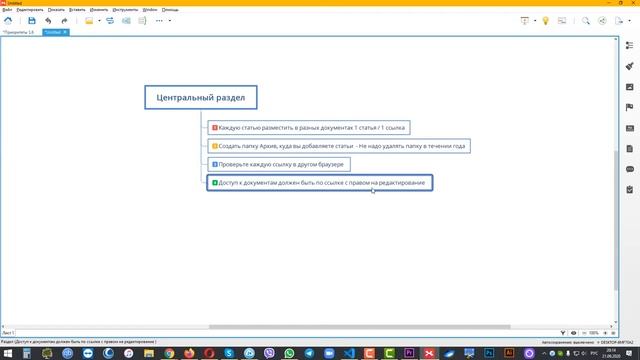The height and width of the screenshot is (360, 640).
Task: Share the mind map
Action: pos(602,20)
